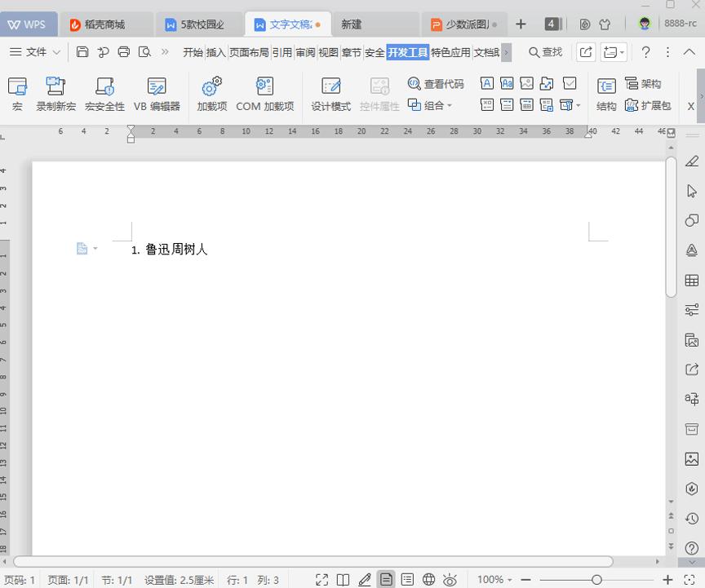Select the 录制新宏 (Record New Macro) tool
This screenshot has width=705, height=588.
pyautogui.click(x=55, y=90)
